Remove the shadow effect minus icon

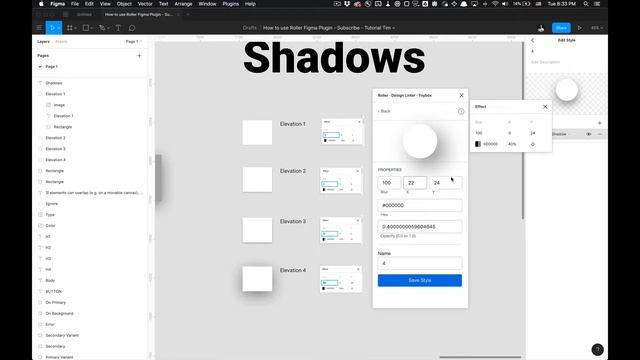[x=600, y=134]
